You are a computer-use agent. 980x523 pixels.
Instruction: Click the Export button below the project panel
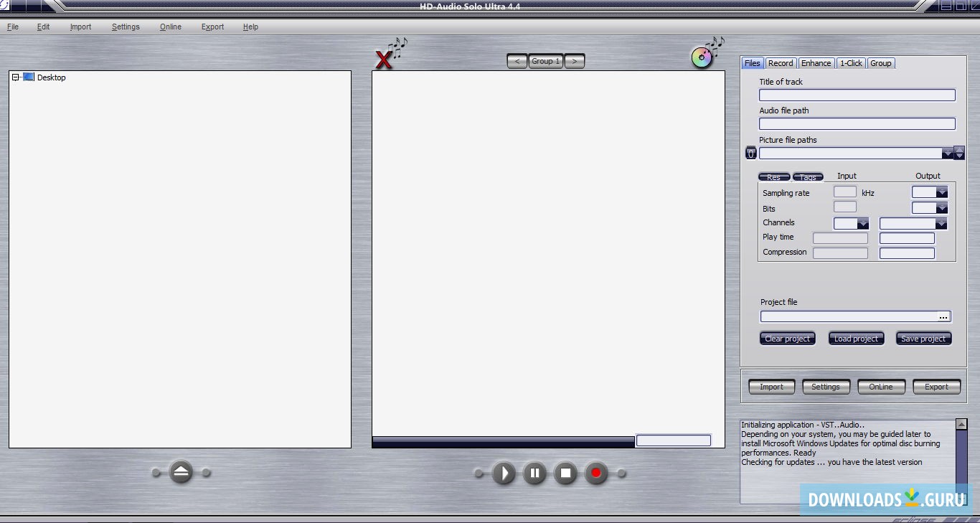click(936, 387)
